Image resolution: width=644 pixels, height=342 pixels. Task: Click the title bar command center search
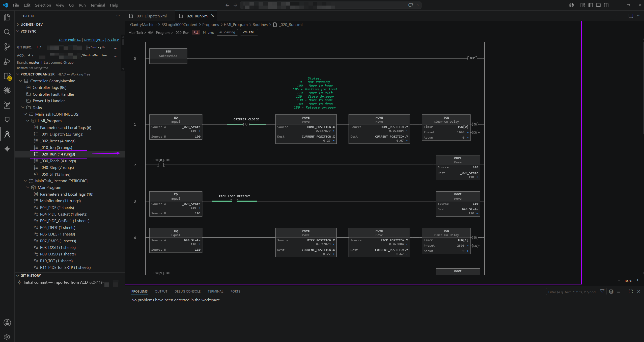coord(330,5)
